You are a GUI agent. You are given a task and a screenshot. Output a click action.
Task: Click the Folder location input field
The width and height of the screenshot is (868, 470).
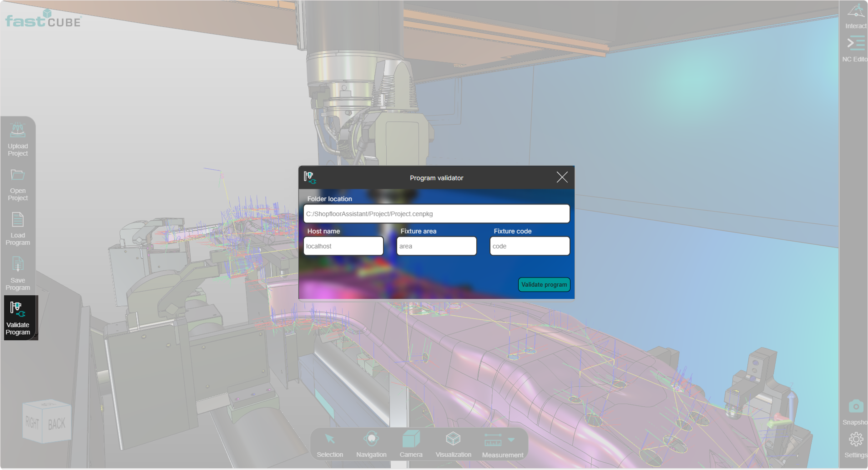click(436, 214)
